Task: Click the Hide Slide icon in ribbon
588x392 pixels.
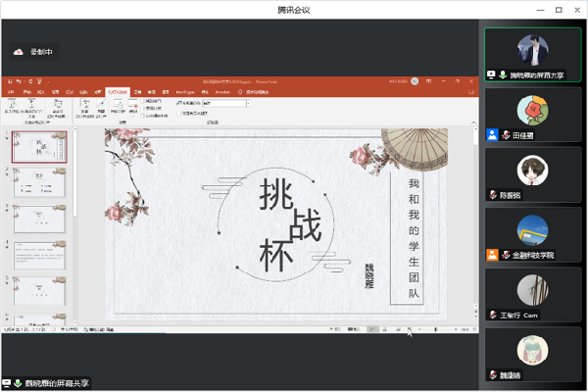Action: click(x=103, y=104)
